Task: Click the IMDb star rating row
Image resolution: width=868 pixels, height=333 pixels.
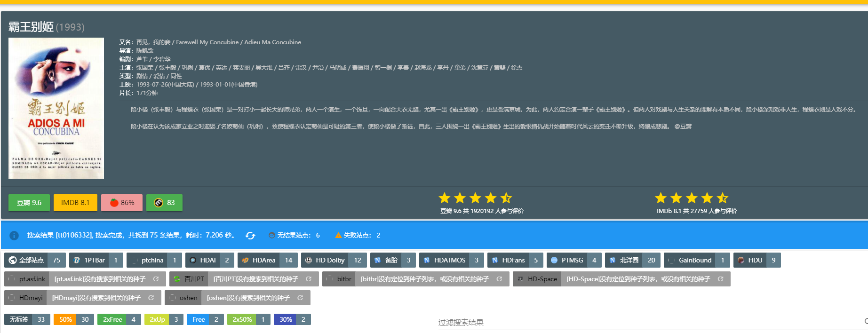Action: [692, 198]
